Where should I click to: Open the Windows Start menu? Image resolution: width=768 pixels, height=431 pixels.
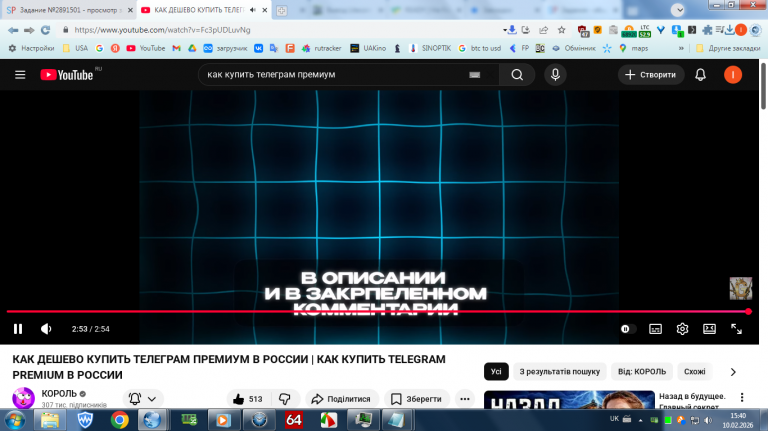click(x=14, y=420)
